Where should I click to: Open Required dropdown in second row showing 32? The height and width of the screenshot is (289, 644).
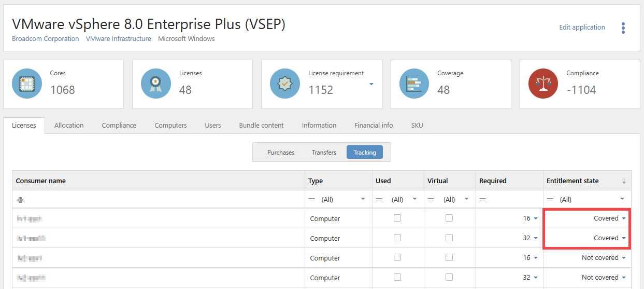pyautogui.click(x=536, y=238)
